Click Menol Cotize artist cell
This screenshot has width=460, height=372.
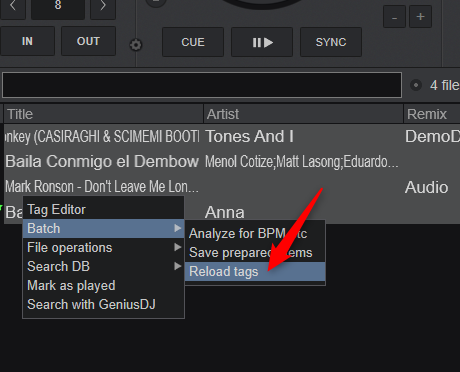[301, 162]
